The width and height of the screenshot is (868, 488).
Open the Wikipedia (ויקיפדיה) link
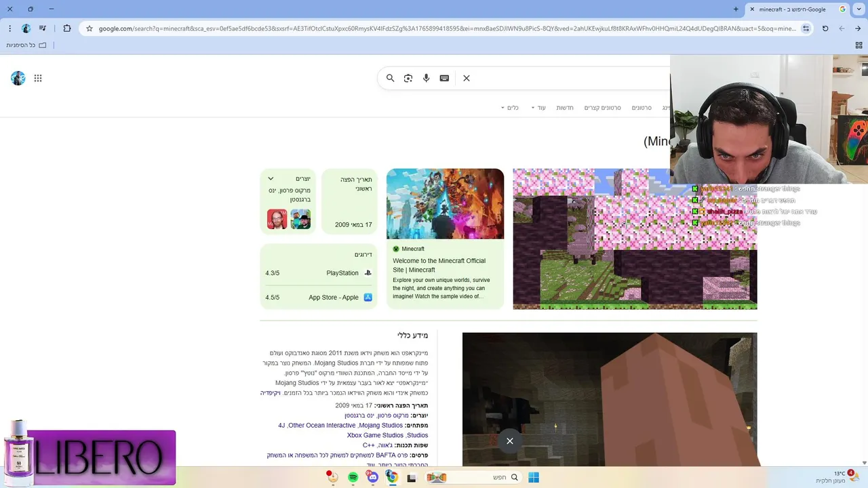pyautogui.click(x=270, y=393)
